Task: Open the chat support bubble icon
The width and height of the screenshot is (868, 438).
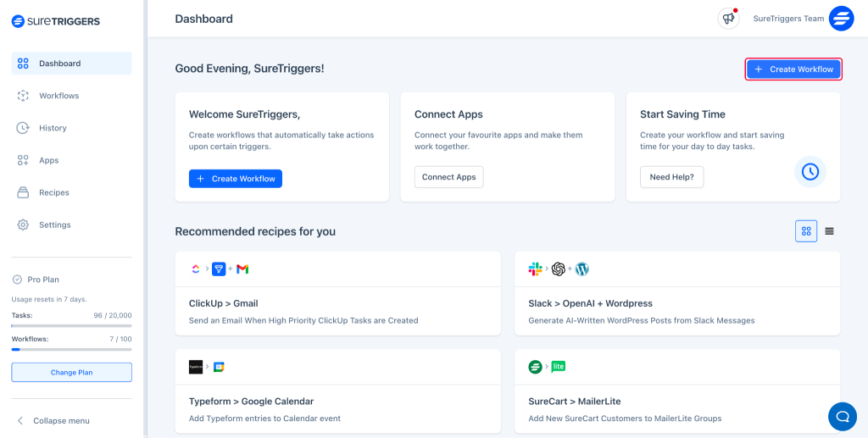Action: point(842,416)
